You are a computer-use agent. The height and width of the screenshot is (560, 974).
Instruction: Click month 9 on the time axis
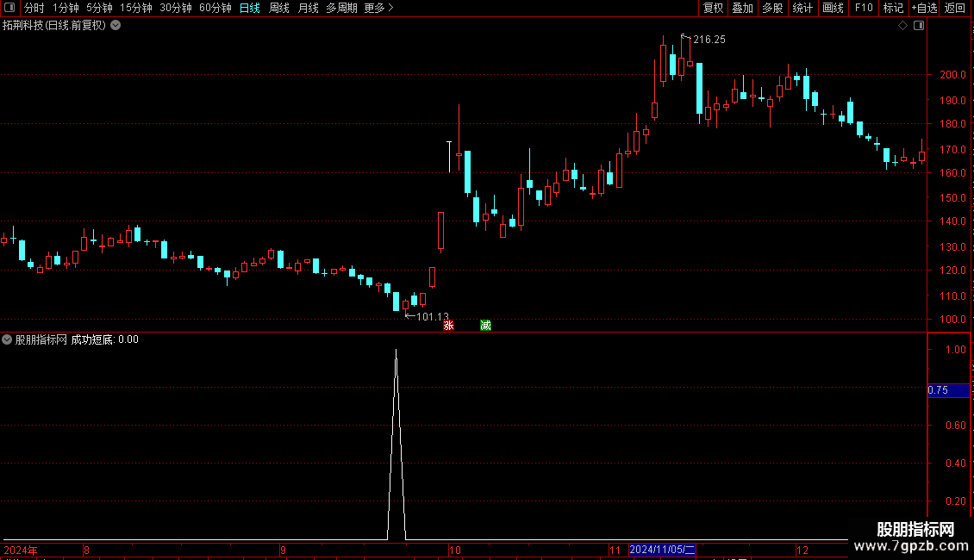(283, 551)
